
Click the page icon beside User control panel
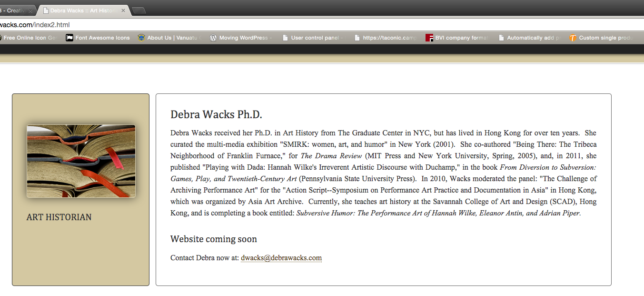pos(285,38)
